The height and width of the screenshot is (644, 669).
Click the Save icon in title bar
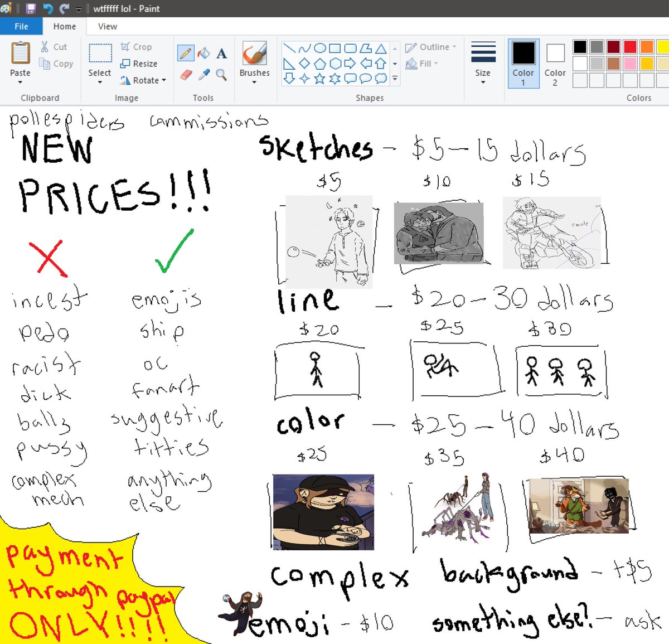[31, 8]
